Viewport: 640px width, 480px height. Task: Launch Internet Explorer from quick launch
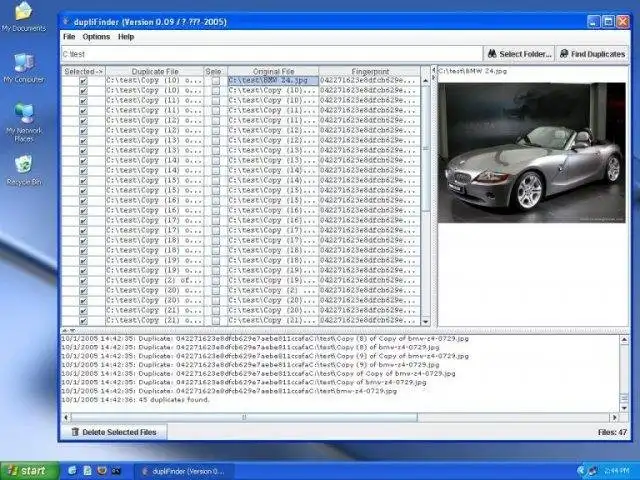pos(72,471)
